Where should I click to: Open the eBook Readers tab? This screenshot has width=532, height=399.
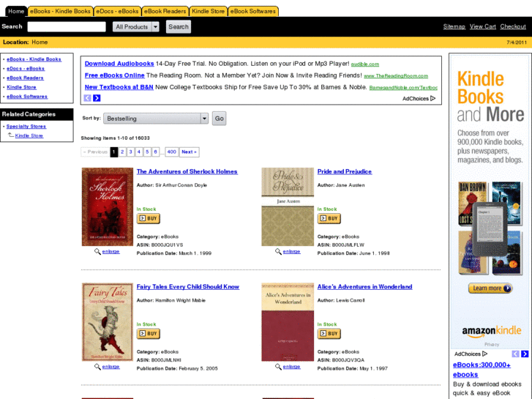tap(165, 11)
